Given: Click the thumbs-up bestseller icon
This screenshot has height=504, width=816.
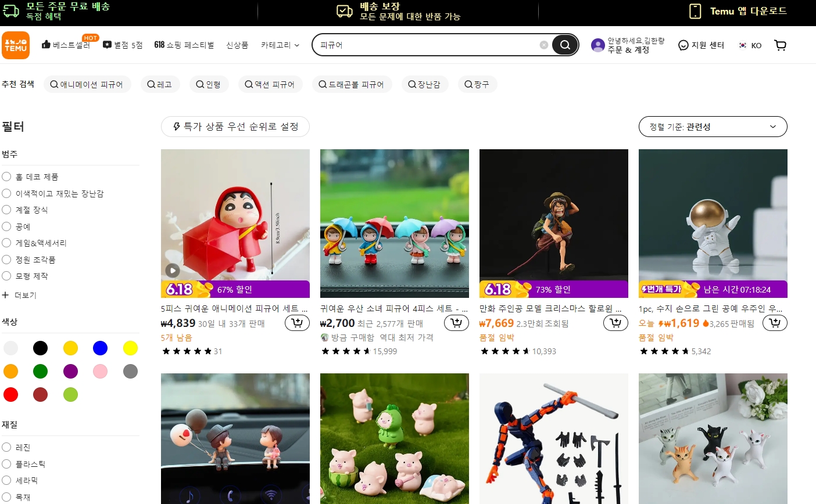Looking at the screenshot, I should click(46, 45).
